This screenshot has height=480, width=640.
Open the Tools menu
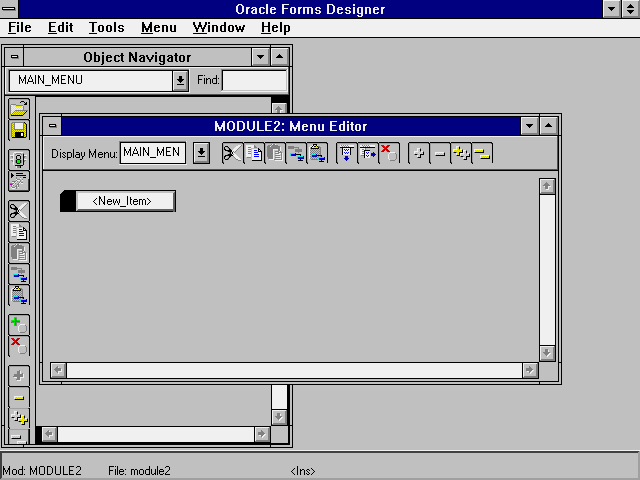pos(106,28)
